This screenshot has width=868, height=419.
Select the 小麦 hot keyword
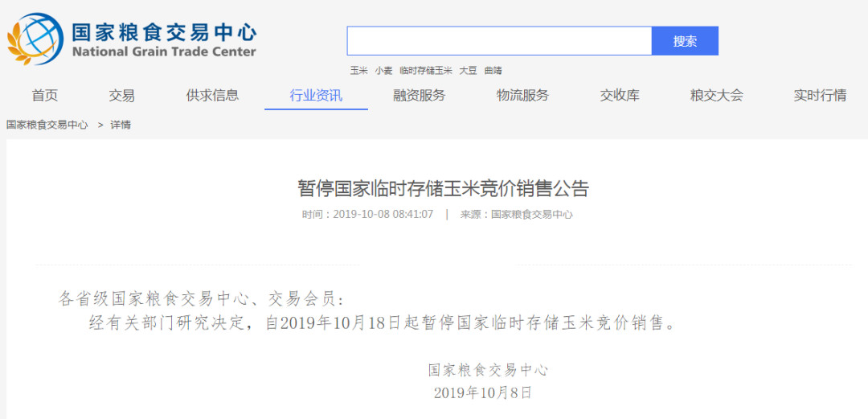click(383, 71)
